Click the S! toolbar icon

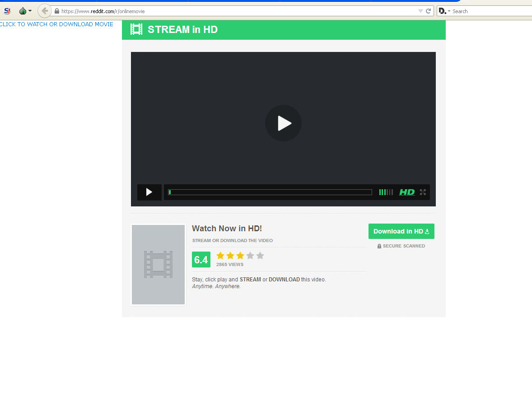[x=7, y=11]
